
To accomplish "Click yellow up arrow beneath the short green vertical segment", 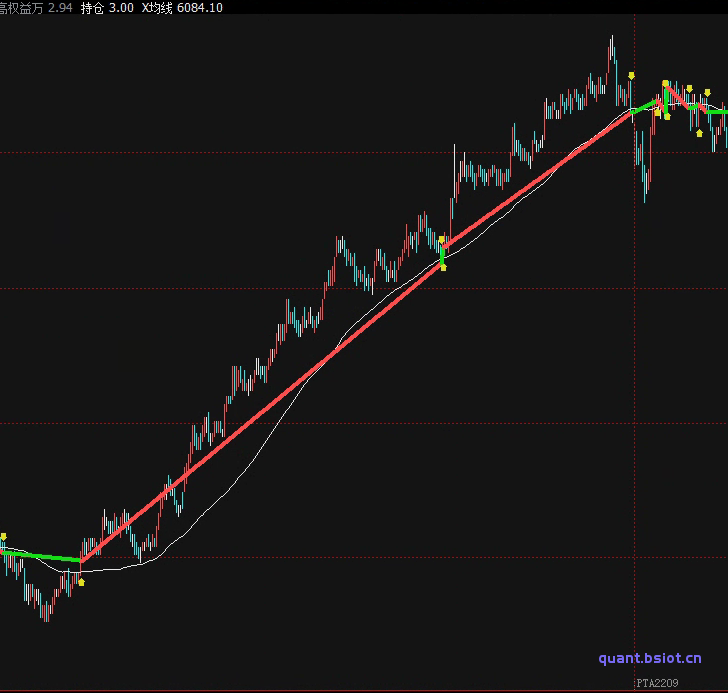I will (x=443, y=268).
